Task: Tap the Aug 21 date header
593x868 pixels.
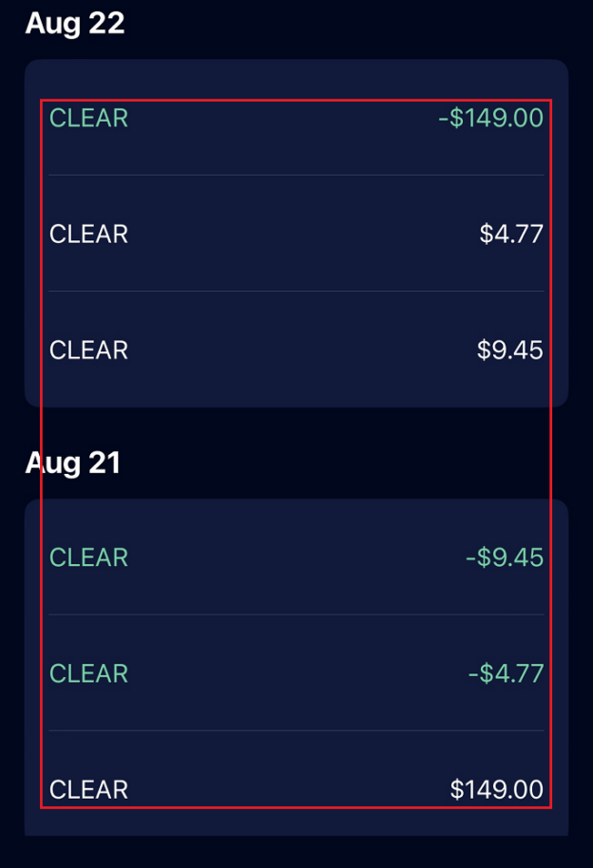Action: click(73, 463)
